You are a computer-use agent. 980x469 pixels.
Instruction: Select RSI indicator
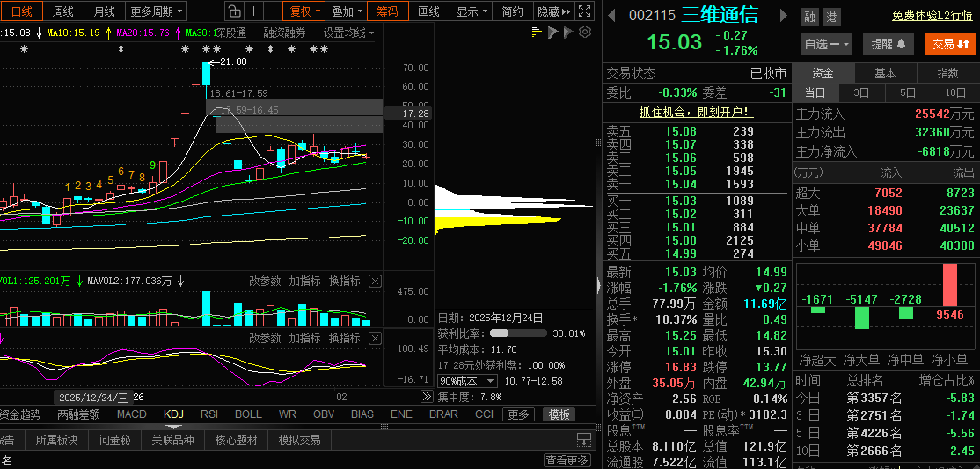click(x=209, y=414)
